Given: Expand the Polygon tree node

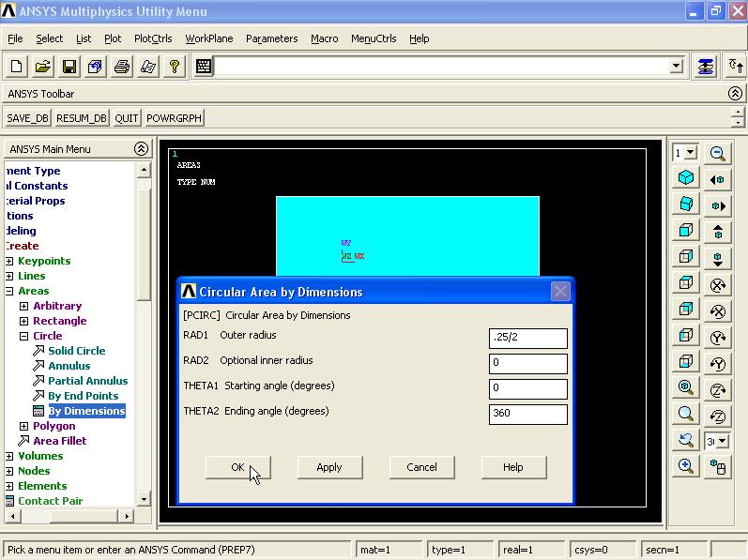Looking at the screenshot, I should [x=23, y=426].
